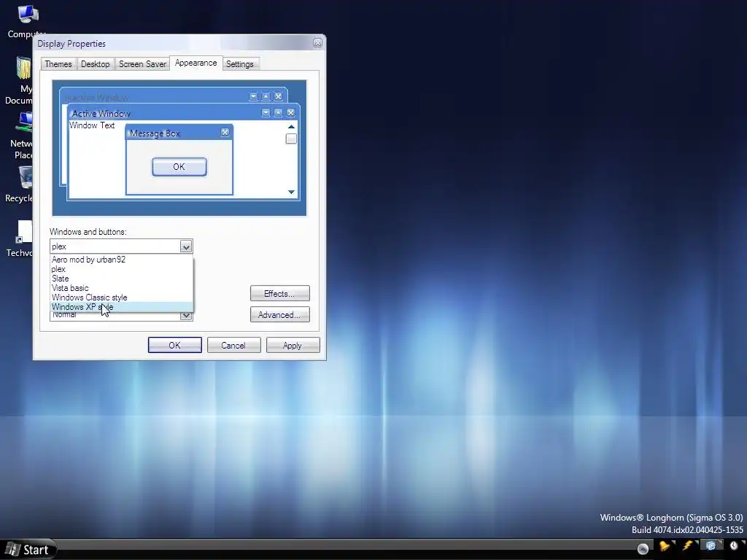This screenshot has height=560, width=747.
Task: Close the Message Box preview
Action: (225, 133)
